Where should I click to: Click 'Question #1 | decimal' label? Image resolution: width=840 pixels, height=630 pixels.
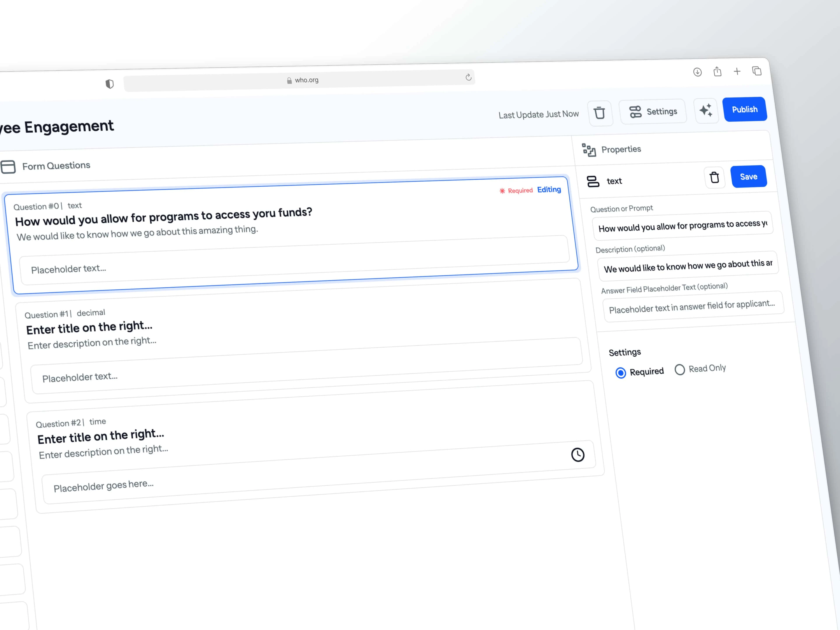(x=65, y=314)
